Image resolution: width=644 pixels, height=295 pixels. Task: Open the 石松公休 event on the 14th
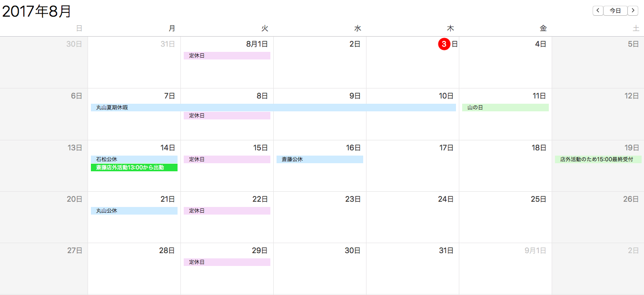134,159
